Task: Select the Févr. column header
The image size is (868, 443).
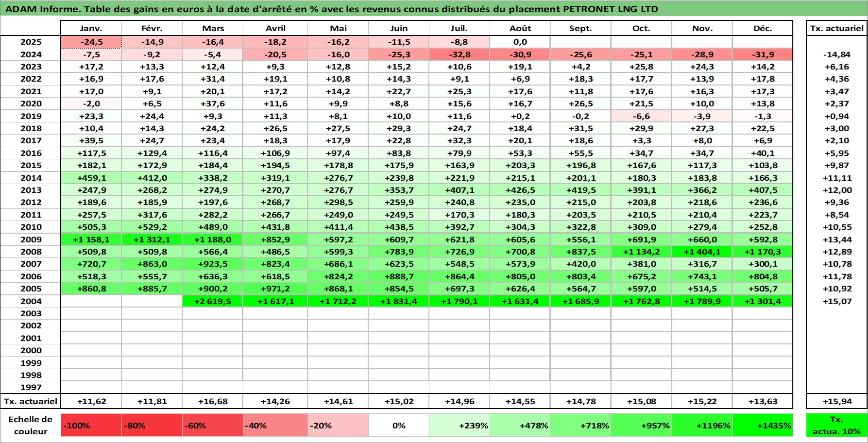Action: 152,28
